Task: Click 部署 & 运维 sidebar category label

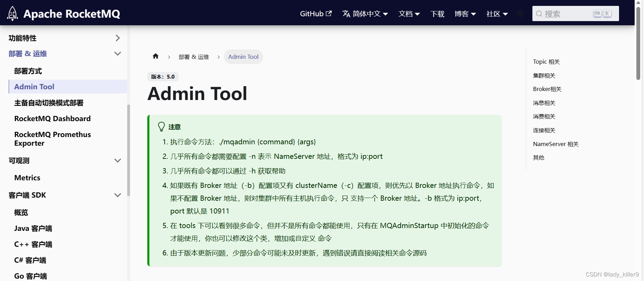Action: 28,54
